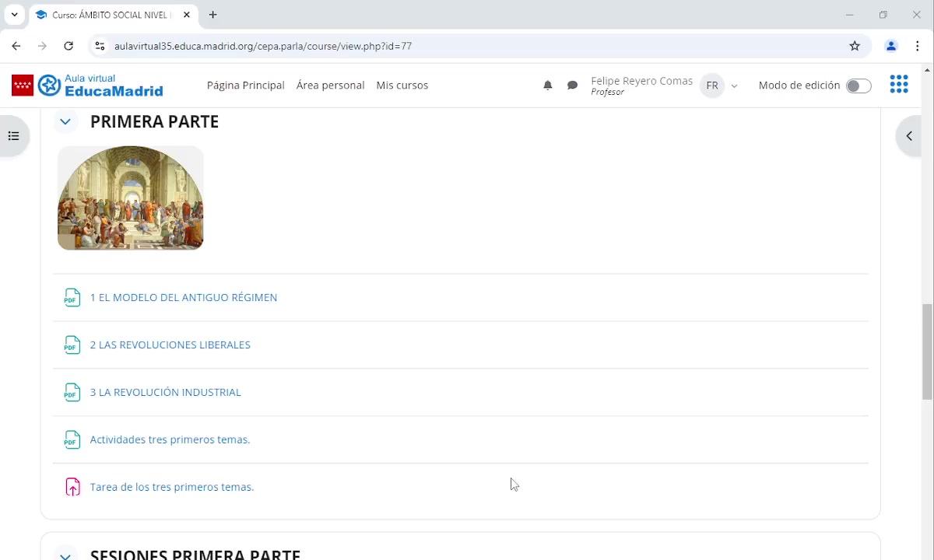Open 3 LA REVOLUCIÓN INDUSTRIAL link
Screen dimensions: 934x560
166,393
